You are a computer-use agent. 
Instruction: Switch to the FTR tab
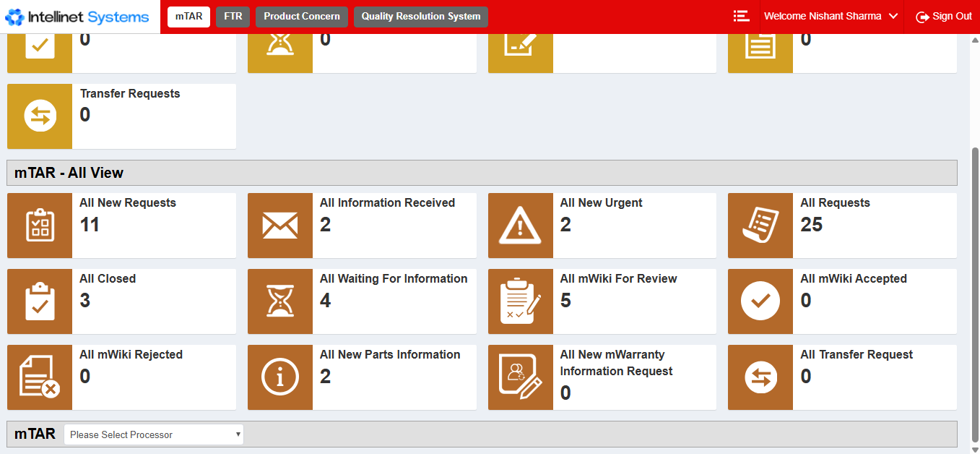(x=233, y=16)
